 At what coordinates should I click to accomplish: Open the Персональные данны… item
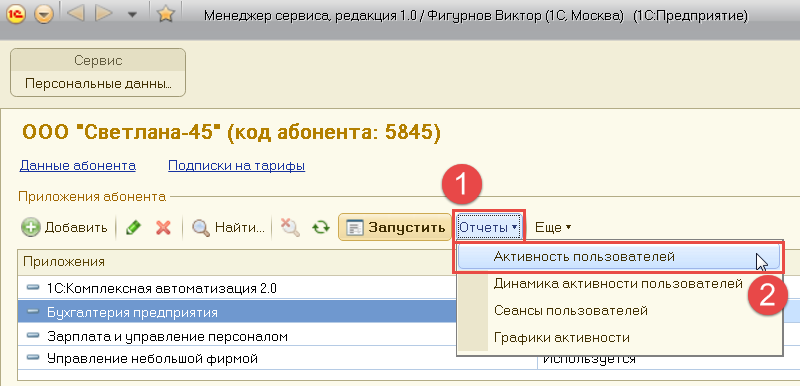[x=98, y=84]
